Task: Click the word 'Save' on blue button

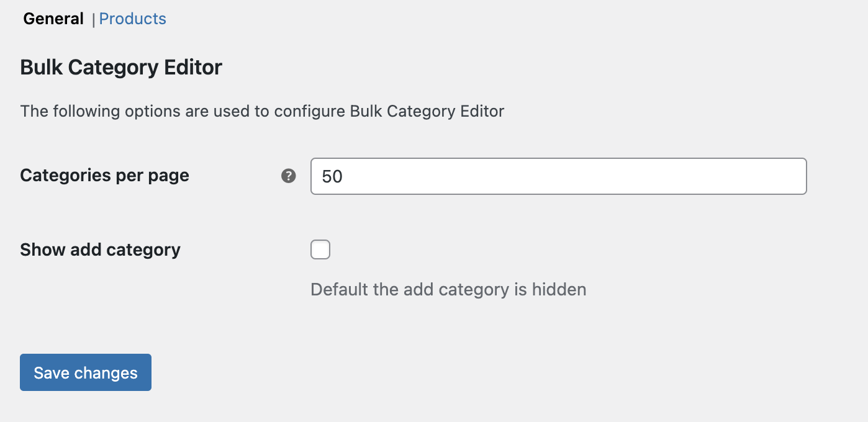Action: [52, 372]
